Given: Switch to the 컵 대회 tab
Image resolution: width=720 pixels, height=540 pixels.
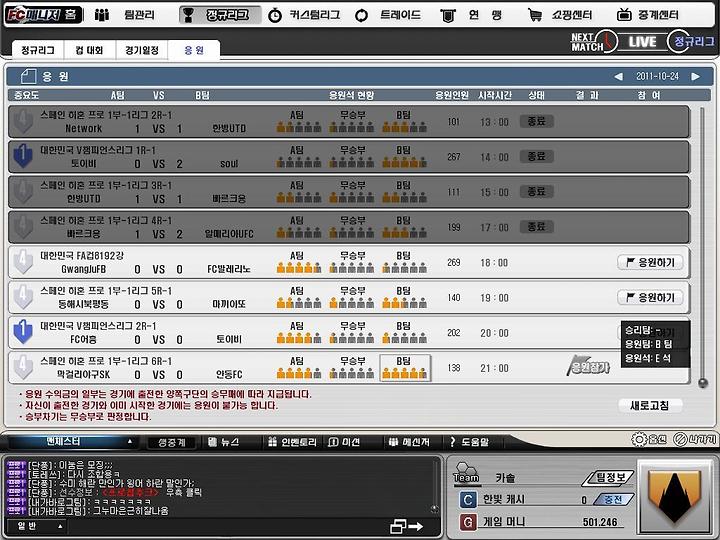Looking at the screenshot, I should pyautogui.click(x=89, y=50).
